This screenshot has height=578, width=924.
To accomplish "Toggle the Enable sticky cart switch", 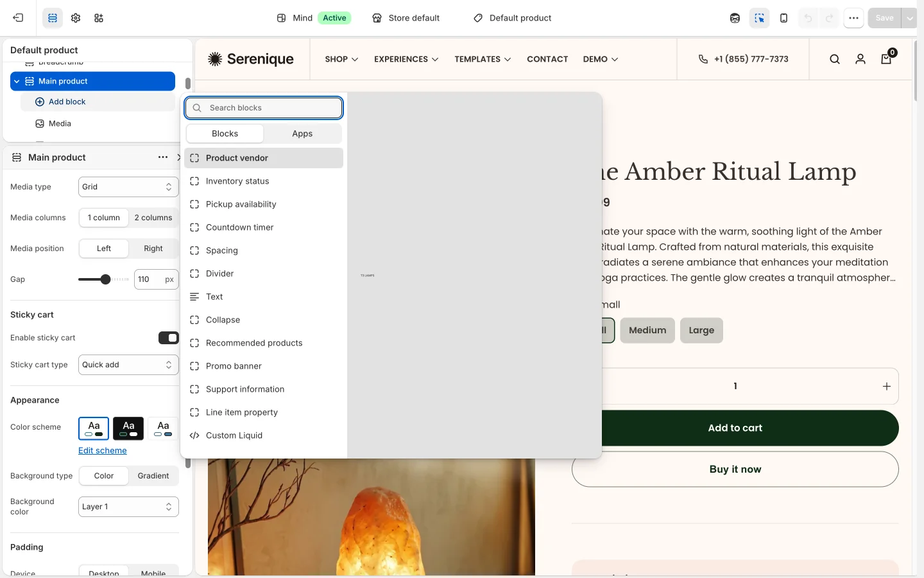I will point(169,338).
